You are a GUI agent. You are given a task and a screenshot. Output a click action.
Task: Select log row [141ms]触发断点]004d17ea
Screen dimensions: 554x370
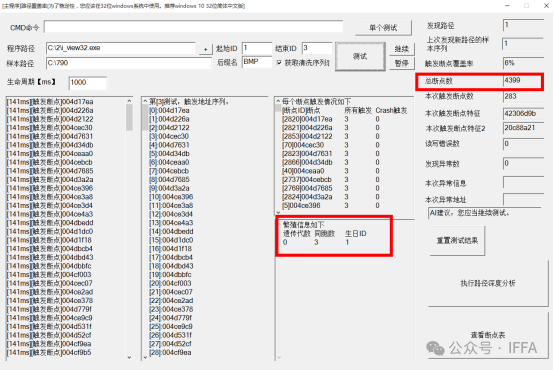[50, 102]
